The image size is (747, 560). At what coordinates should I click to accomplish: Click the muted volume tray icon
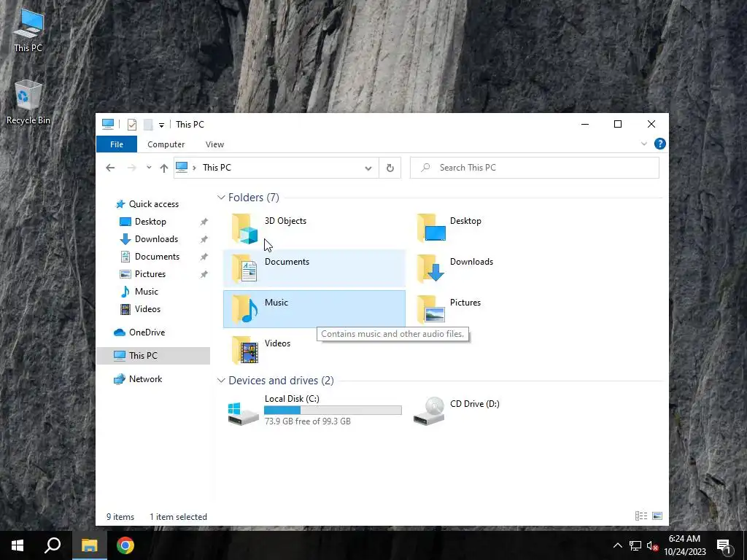(x=653, y=545)
